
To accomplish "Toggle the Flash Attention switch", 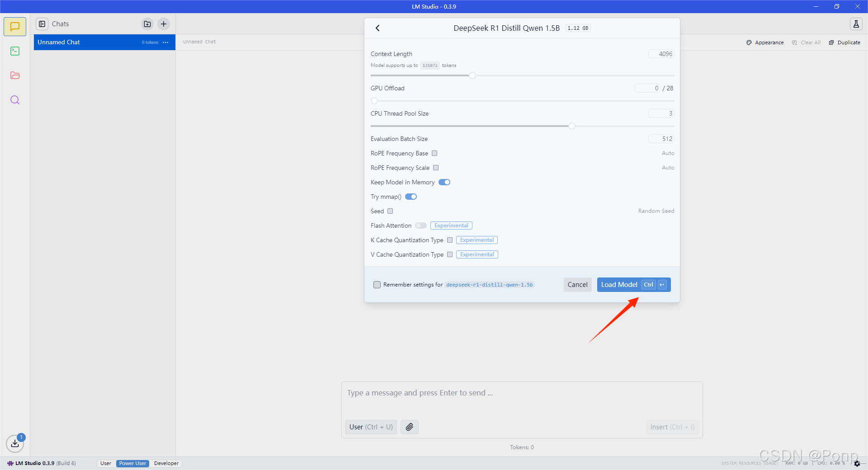I will click(421, 226).
